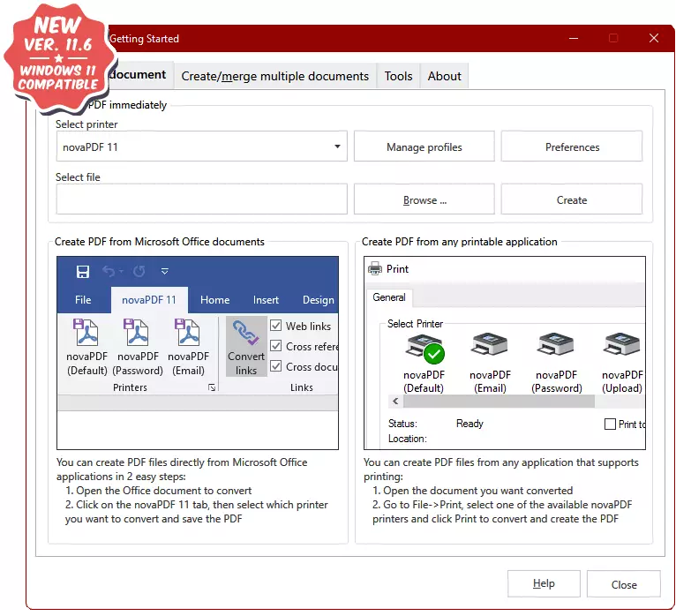691x616 pixels.
Task: Select the novaPDF (Email) ribbon icon
Action: (189, 347)
